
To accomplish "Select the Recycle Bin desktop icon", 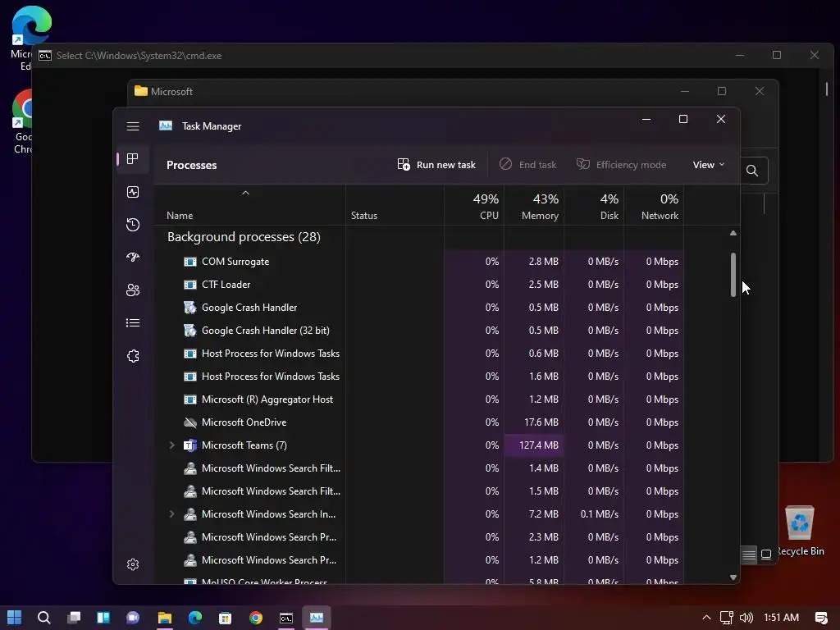I will click(799, 531).
